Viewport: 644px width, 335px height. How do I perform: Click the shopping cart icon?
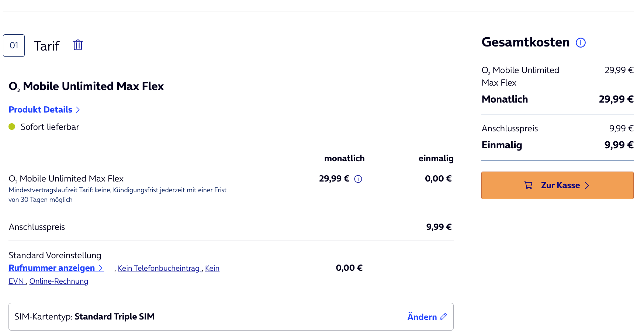528,185
